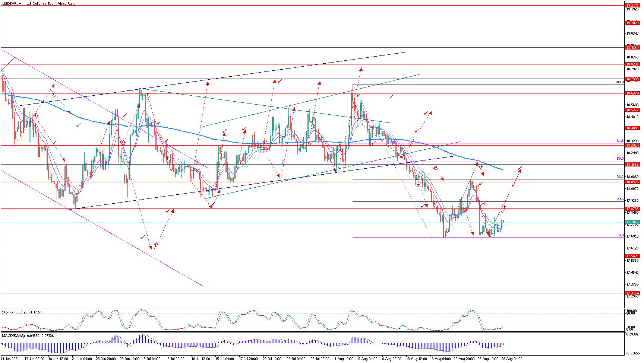
Task: Click the 18 Jun 12:00 time label
Action: (x=58, y=359)
